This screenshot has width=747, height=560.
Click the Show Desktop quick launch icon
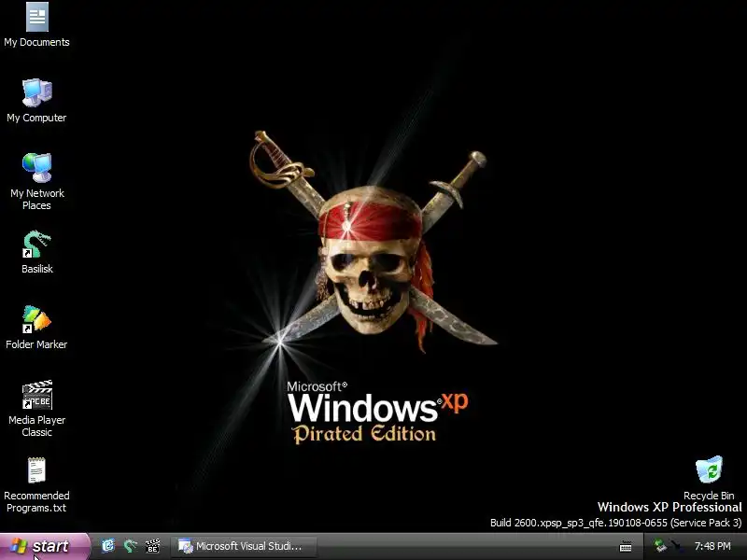[x=108, y=546]
